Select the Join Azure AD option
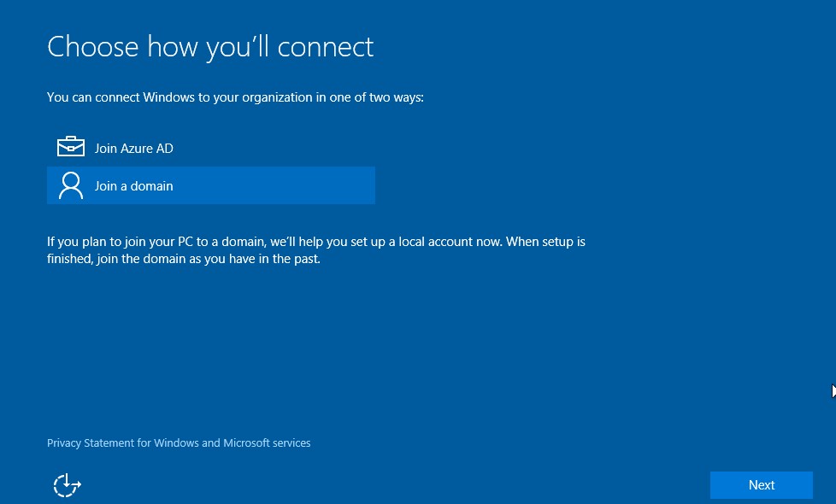Image resolution: width=836 pixels, height=504 pixels. 210,148
